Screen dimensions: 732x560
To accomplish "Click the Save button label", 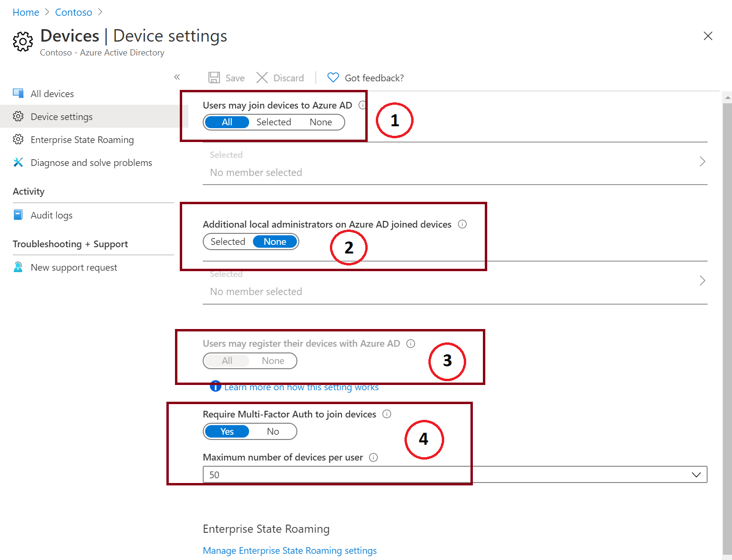I will click(x=235, y=78).
